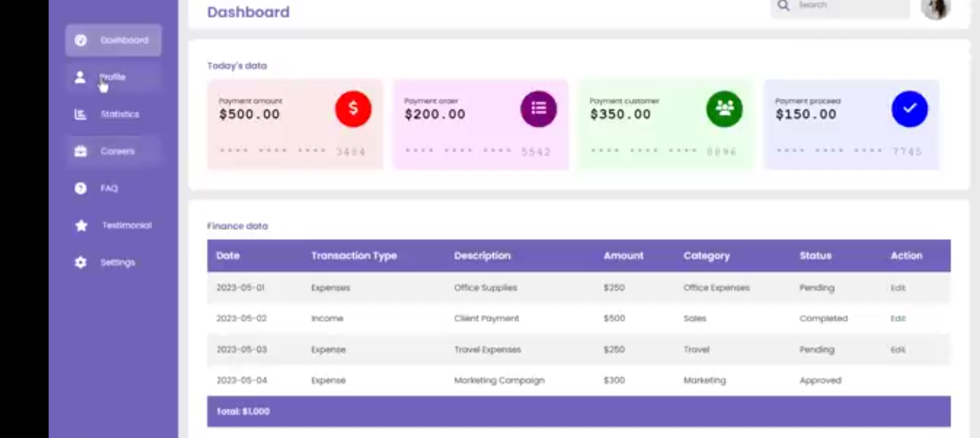Open the user avatar in the header
The image size is (980, 438).
click(x=936, y=8)
